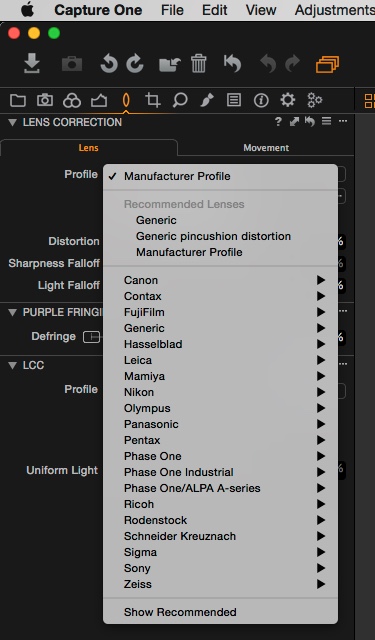Image resolution: width=375 pixels, height=640 pixels.
Task: Expand the Canon lens submenu
Action: [220, 280]
